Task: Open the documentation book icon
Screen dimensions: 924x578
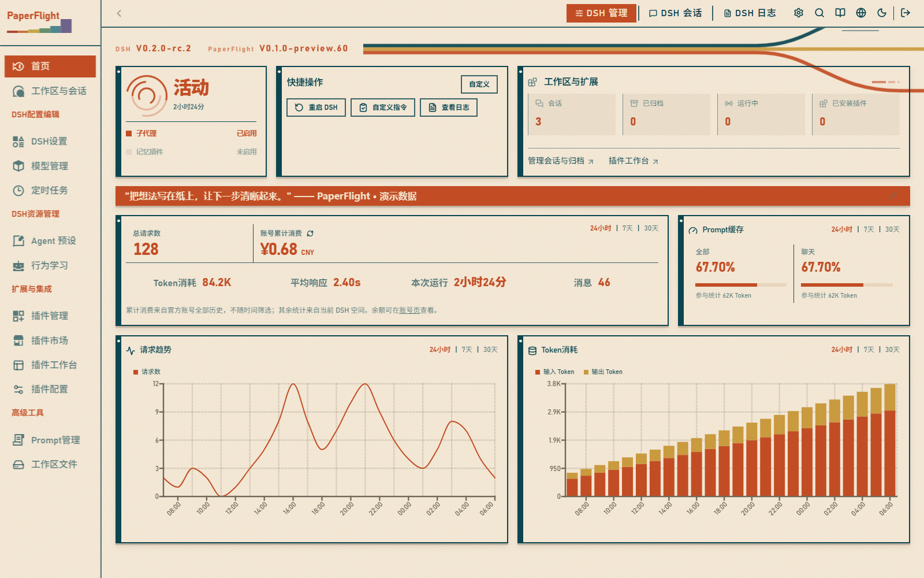Action: 840,13
